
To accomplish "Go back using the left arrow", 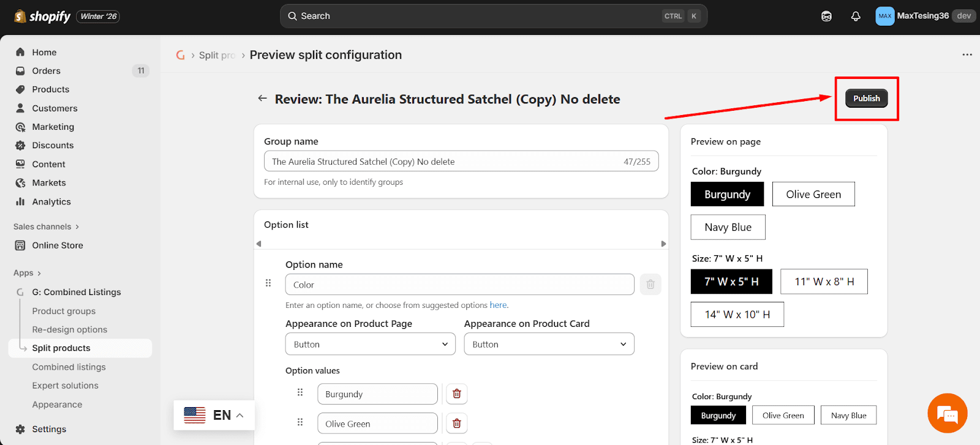I will [262, 98].
